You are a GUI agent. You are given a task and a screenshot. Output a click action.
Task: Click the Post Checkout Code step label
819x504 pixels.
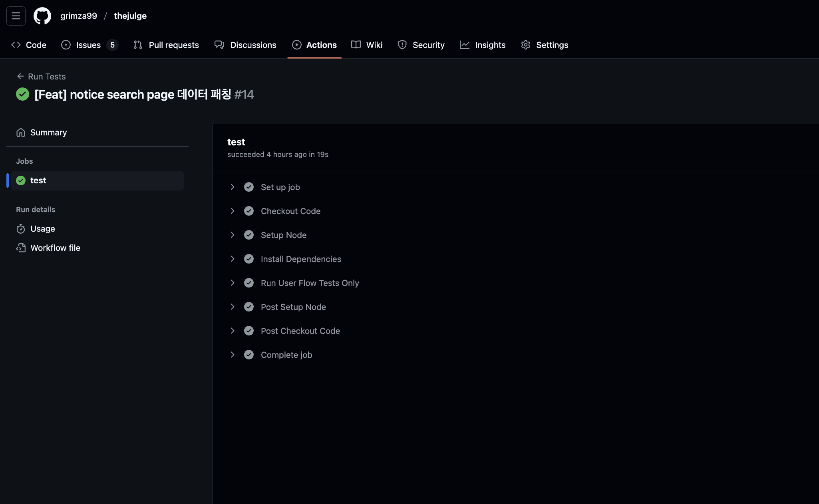point(300,331)
